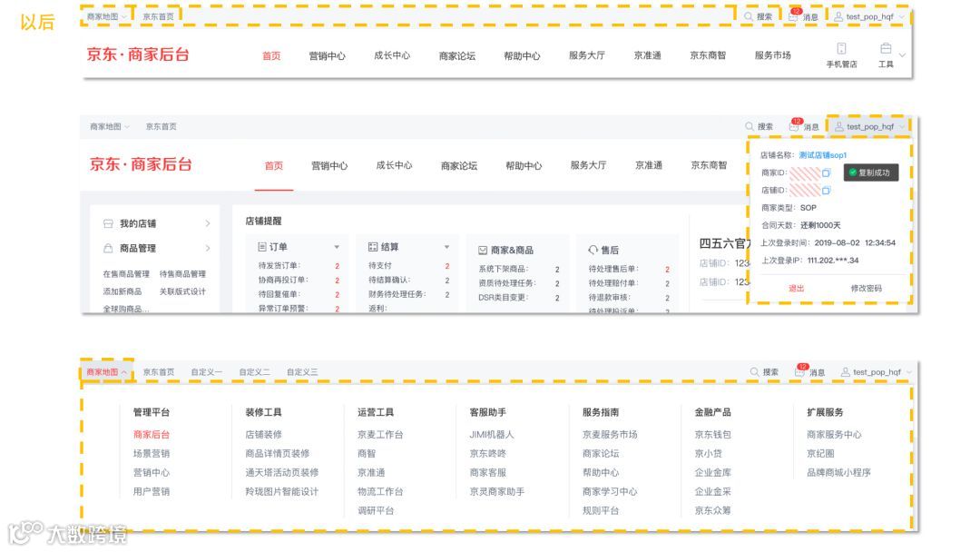Click 添加新商品 link
This screenshot has width=980, height=552.
click(x=122, y=291)
